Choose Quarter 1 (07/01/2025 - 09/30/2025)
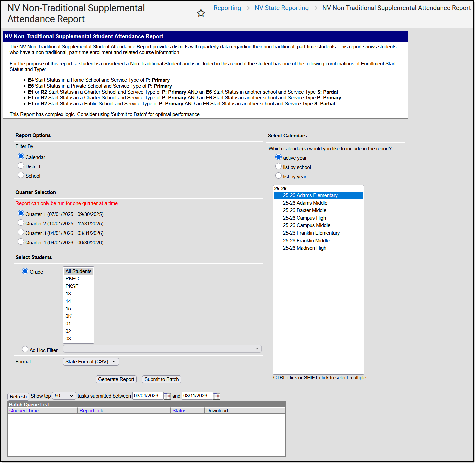Screen dimensions: 476x464 [x=21, y=213]
